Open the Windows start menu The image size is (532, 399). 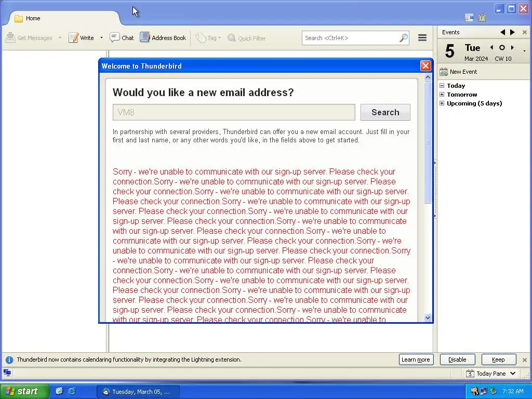pyautogui.click(x=24, y=392)
